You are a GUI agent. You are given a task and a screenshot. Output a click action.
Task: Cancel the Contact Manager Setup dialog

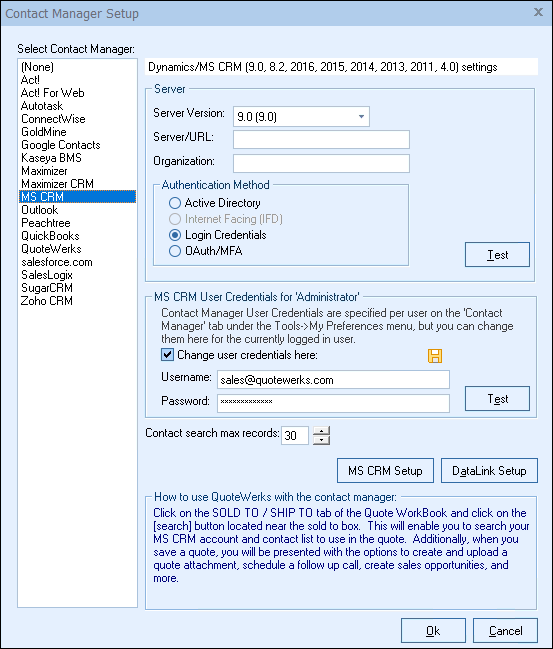click(x=505, y=631)
